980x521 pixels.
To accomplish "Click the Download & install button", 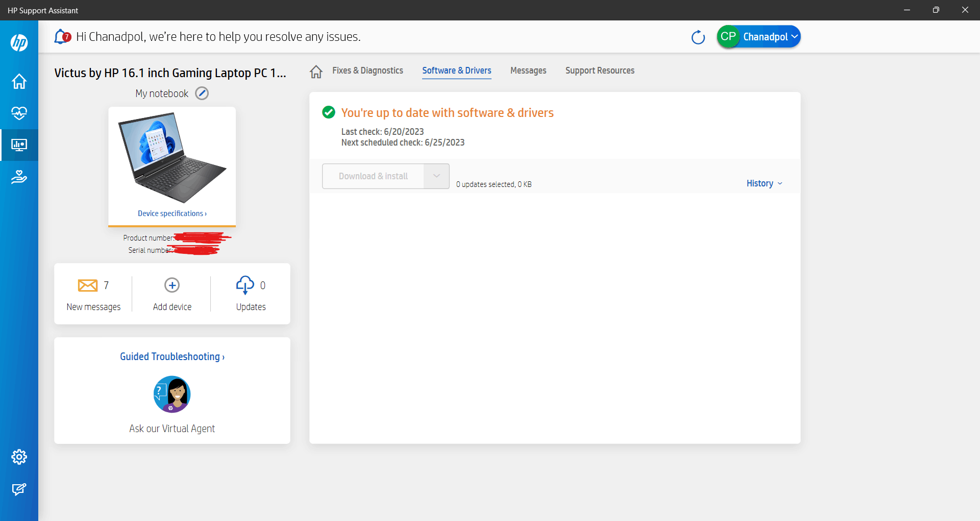I will [373, 176].
